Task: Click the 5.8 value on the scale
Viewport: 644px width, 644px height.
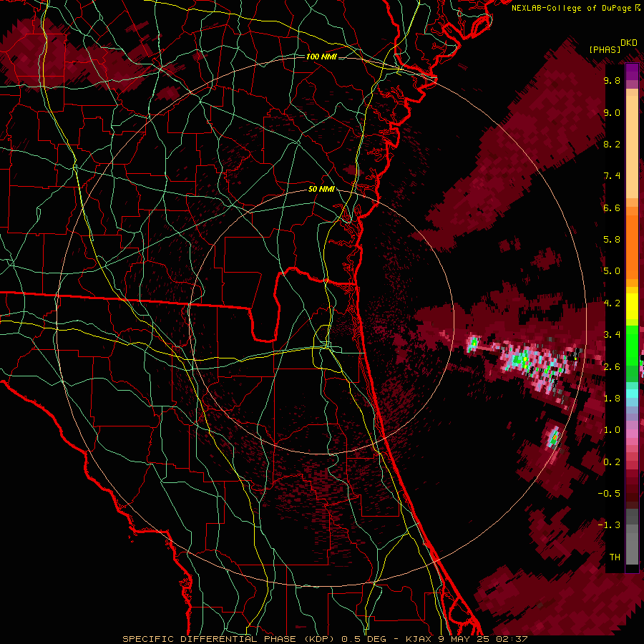Action: tap(612, 240)
